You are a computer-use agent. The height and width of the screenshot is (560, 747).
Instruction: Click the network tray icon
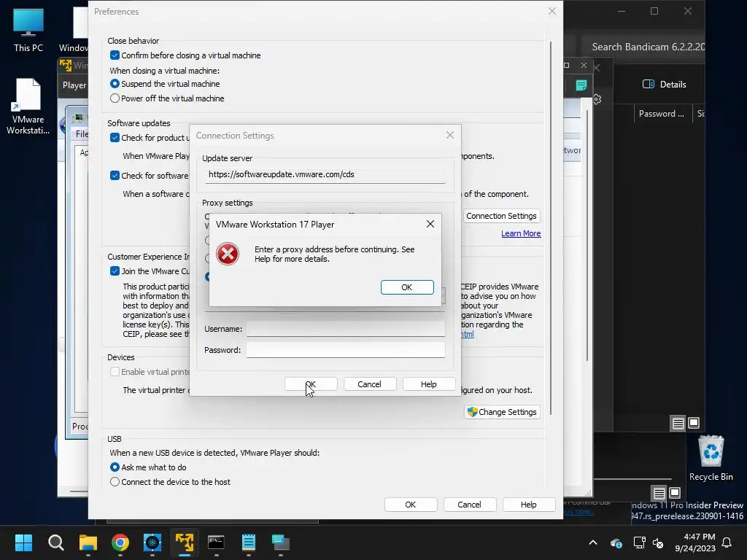click(x=639, y=542)
